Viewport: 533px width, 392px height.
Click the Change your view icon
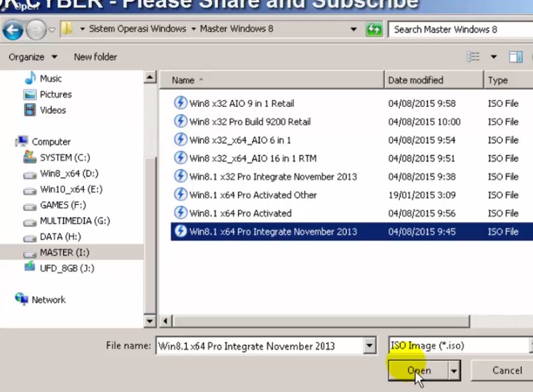point(473,56)
